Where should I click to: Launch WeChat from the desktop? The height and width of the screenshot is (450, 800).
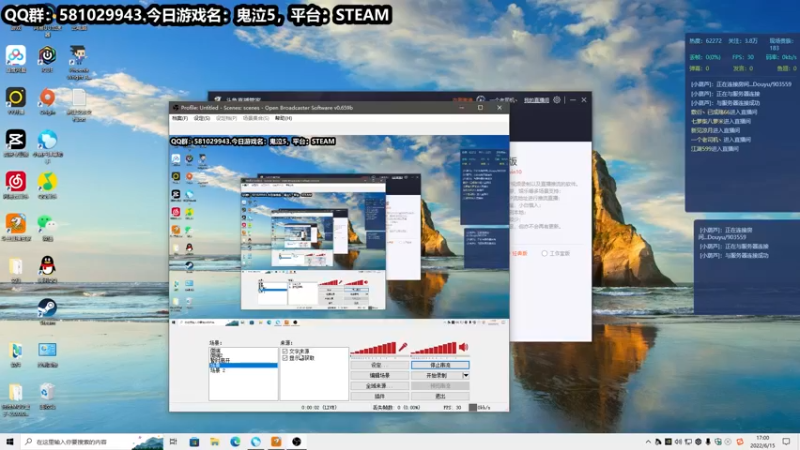[47, 227]
